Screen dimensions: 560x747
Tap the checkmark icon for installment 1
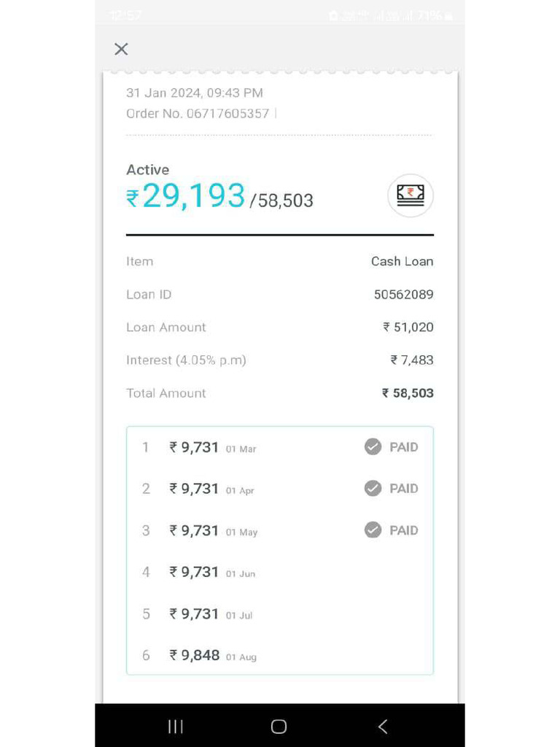373,447
